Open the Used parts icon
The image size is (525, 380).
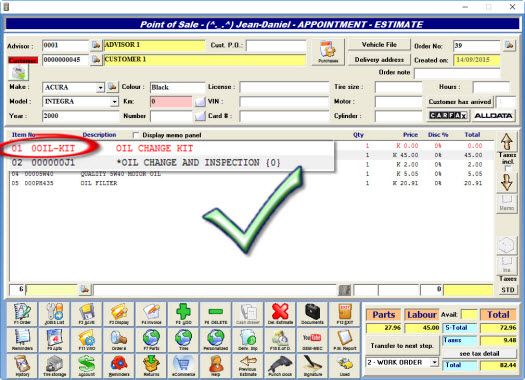tap(345, 366)
